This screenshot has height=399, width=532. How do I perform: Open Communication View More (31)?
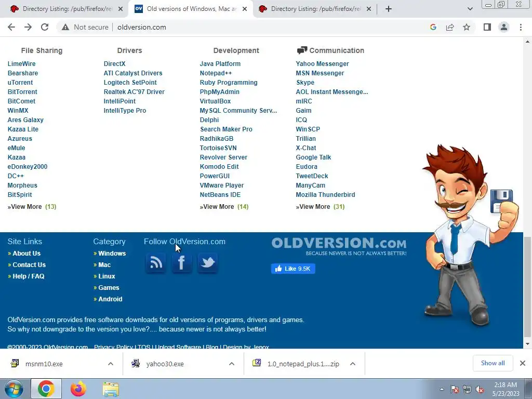(320, 207)
